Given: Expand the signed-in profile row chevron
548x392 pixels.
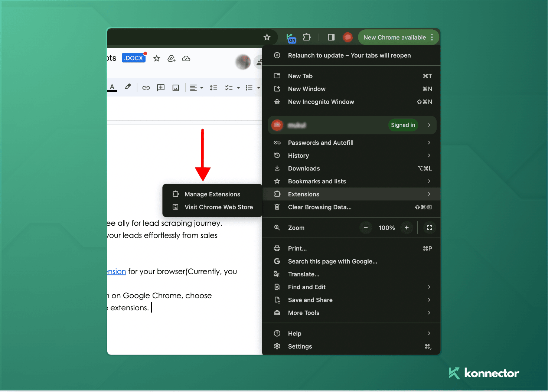Looking at the screenshot, I should (429, 125).
